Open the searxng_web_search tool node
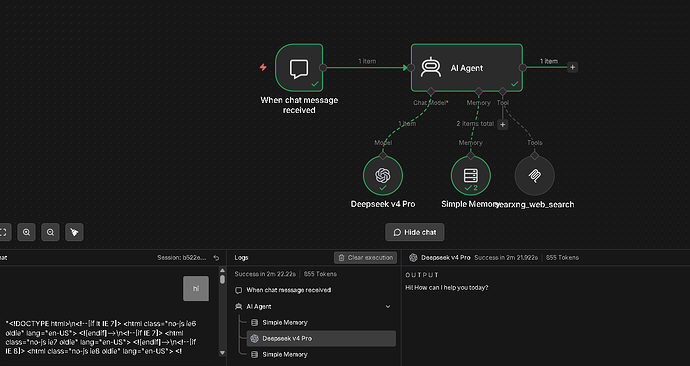The width and height of the screenshot is (690, 366). tap(535, 176)
